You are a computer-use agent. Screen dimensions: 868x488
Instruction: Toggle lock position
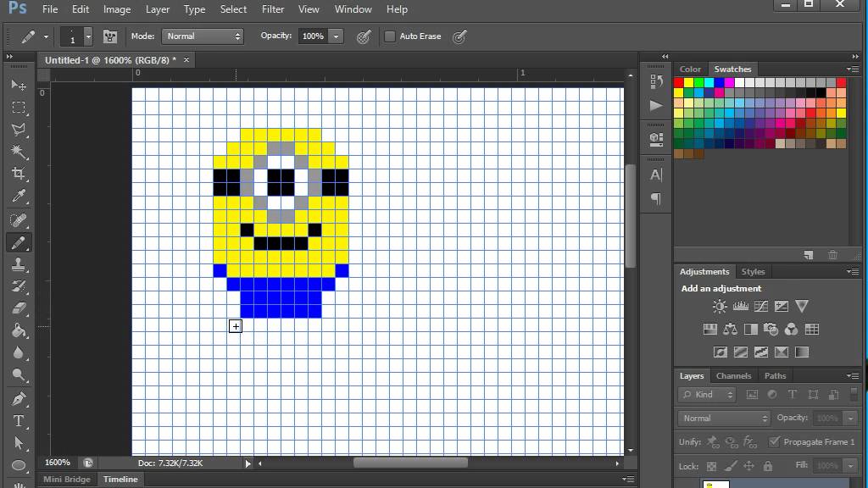(x=749, y=467)
